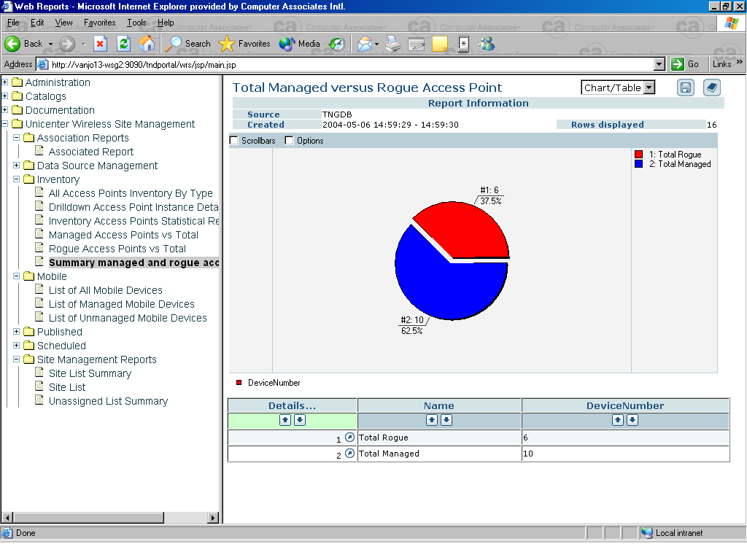Enable the Scrollbars checkbox
This screenshot has height=560, width=747.
[234, 141]
